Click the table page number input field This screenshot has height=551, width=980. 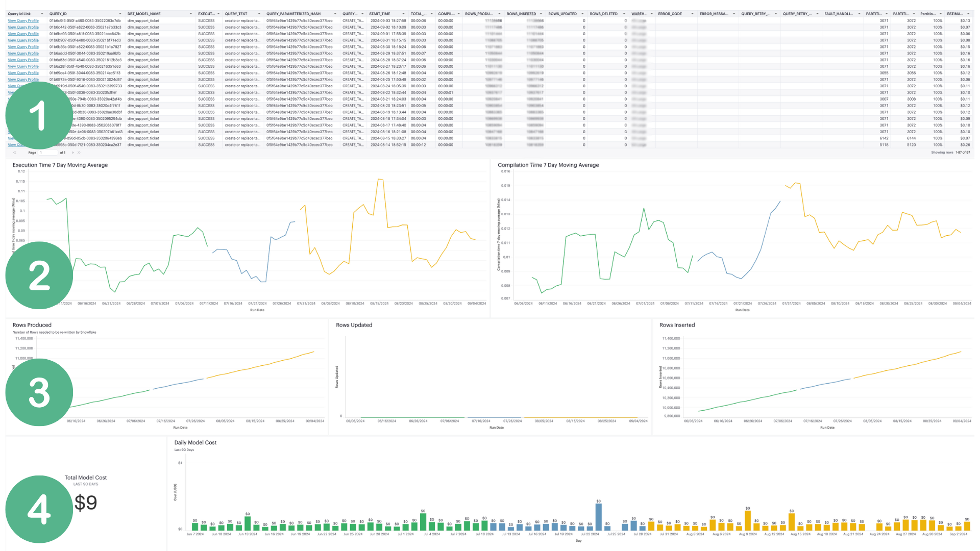tap(48, 153)
